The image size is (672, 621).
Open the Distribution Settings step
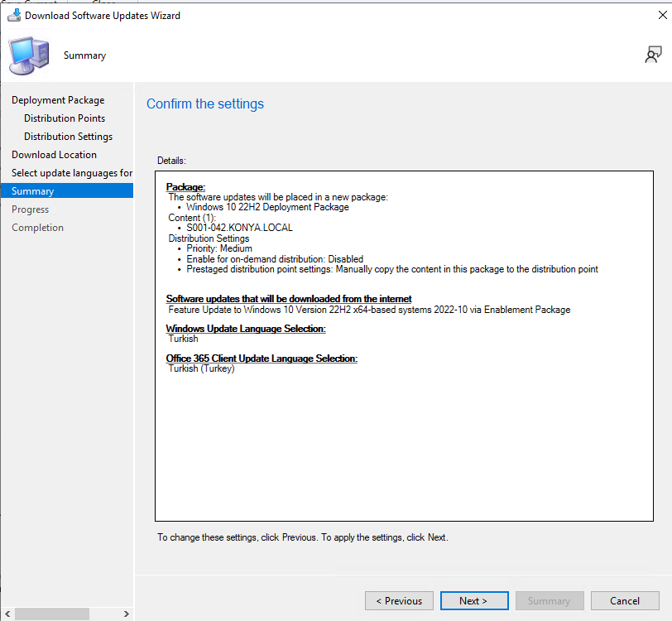click(x=68, y=137)
